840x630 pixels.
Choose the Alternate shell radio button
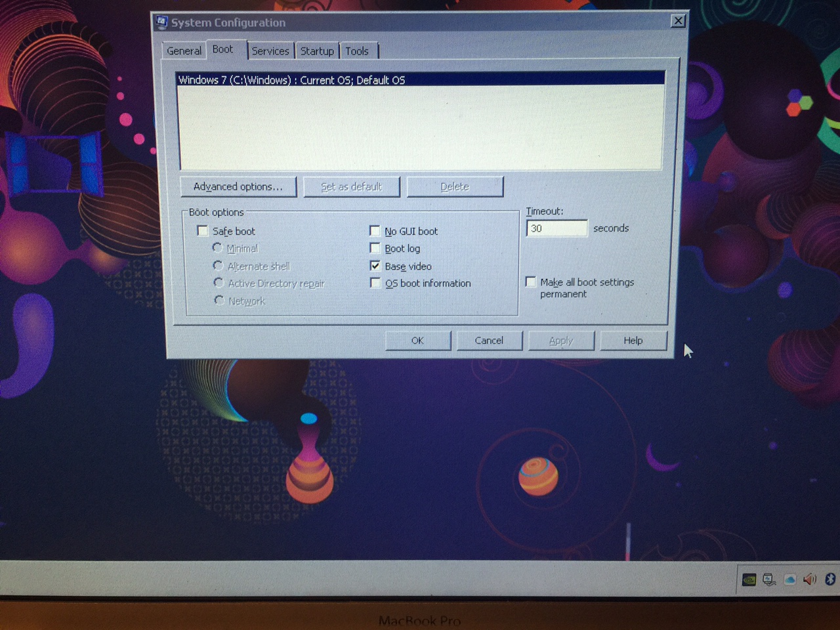pyautogui.click(x=218, y=265)
